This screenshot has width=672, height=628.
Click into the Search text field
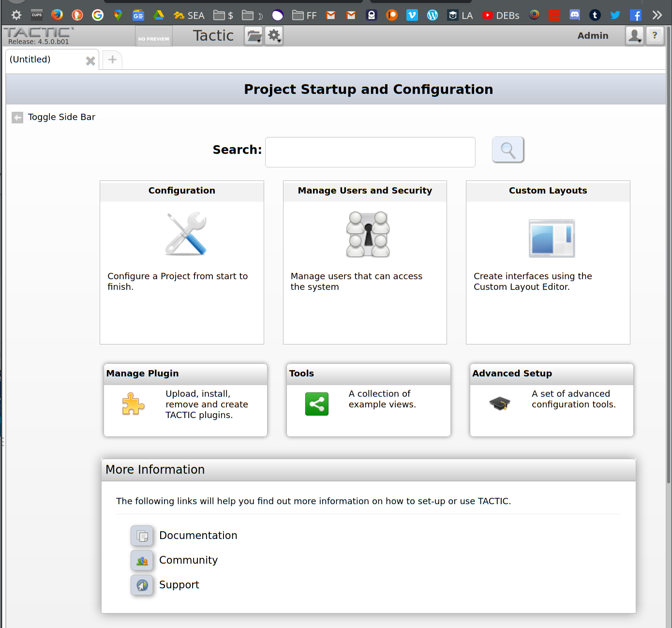tap(370, 152)
